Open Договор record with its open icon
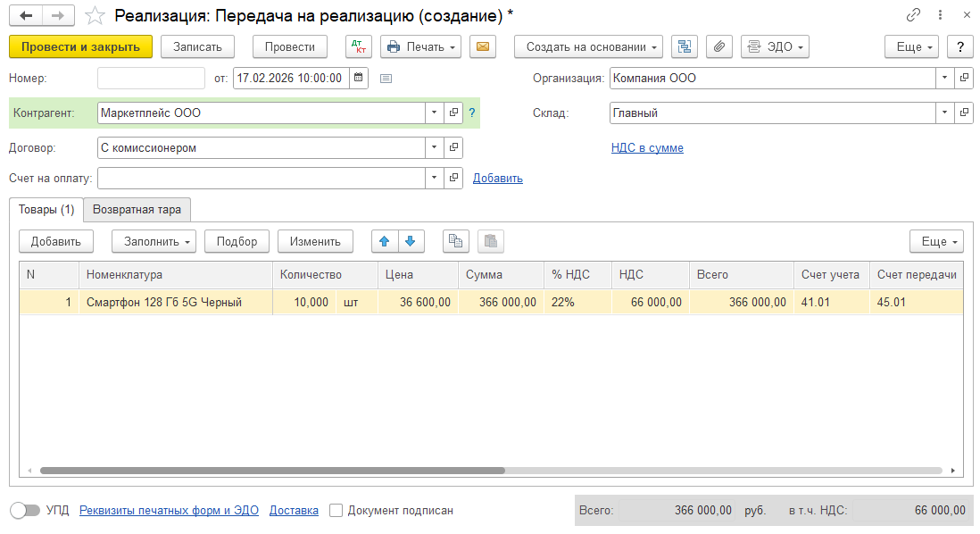 coord(453,148)
